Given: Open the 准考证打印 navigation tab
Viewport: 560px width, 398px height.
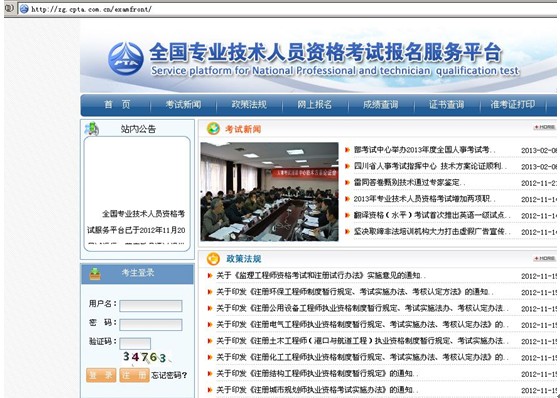Looking at the screenshot, I should click(512, 105).
